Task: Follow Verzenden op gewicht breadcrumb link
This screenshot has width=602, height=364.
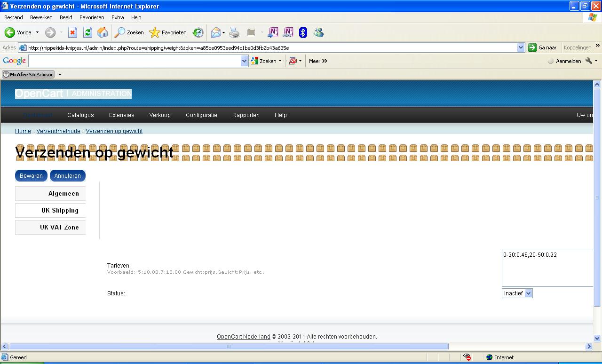Action: (114, 131)
